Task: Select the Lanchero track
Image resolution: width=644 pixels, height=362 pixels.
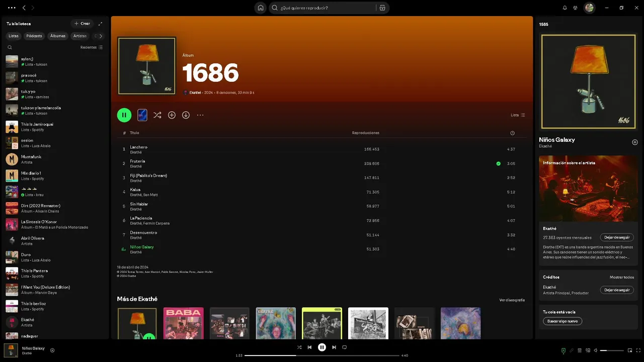Action: pos(322,149)
